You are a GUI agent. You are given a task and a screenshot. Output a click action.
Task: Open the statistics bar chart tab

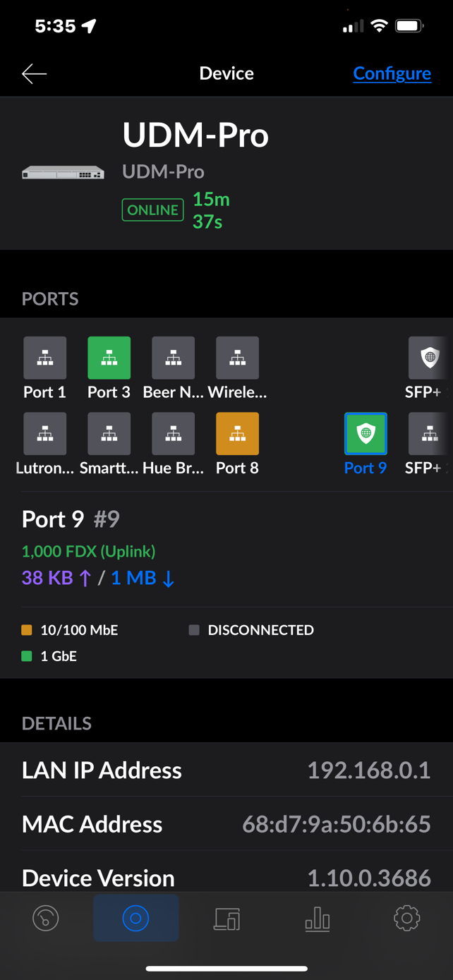point(317,919)
